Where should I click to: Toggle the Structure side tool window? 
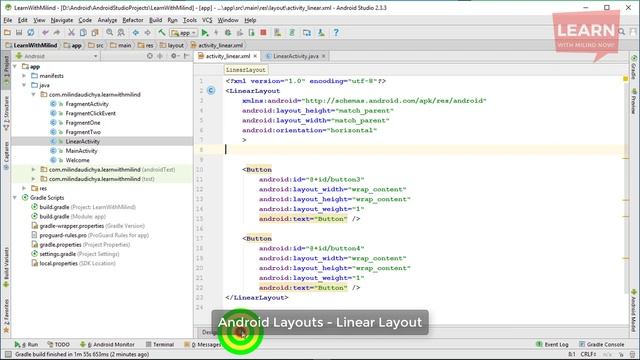[6, 113]
